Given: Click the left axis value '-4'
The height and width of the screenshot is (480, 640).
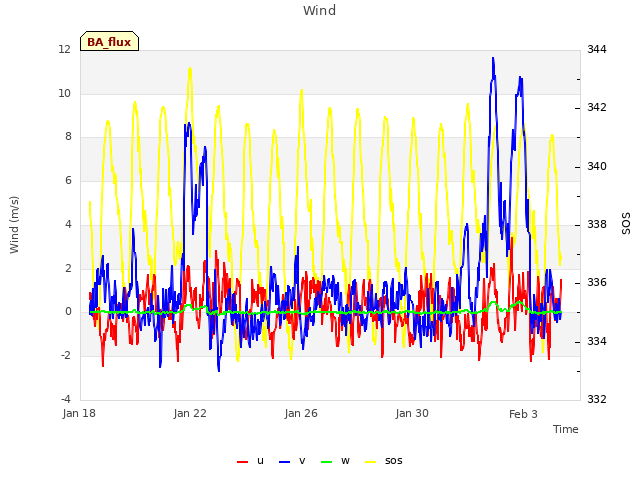Looking at the screenshot, I should [66, 399].
